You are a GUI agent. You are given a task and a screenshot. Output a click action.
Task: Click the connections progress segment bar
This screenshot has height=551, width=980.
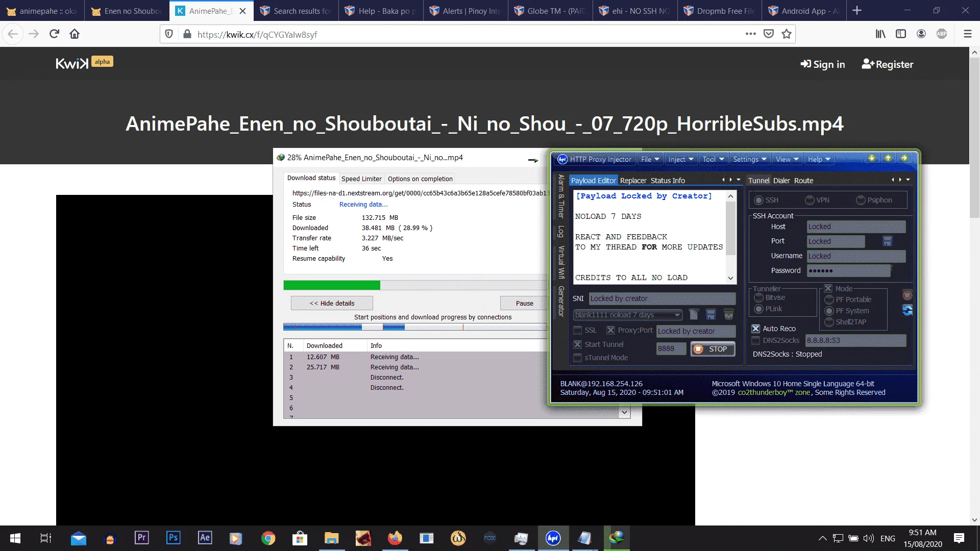415,327
